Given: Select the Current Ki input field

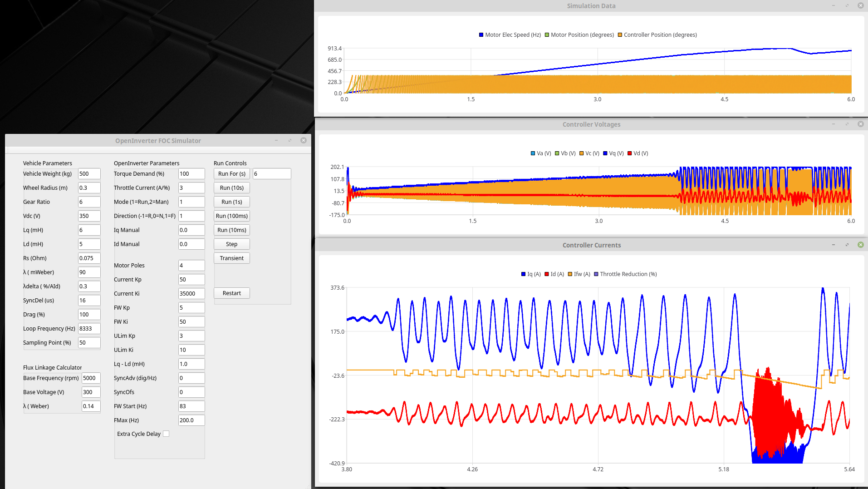Looking at the screenshot, I should pos(191,294).
